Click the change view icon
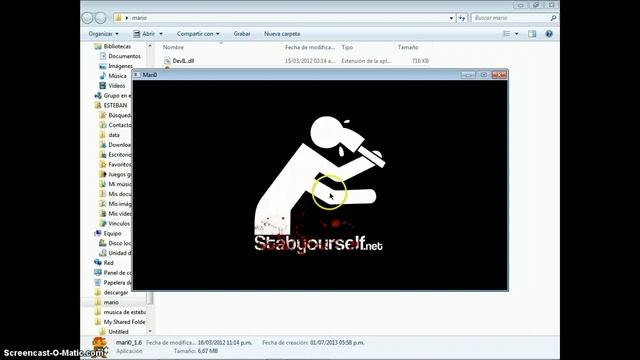 (506, 34)
